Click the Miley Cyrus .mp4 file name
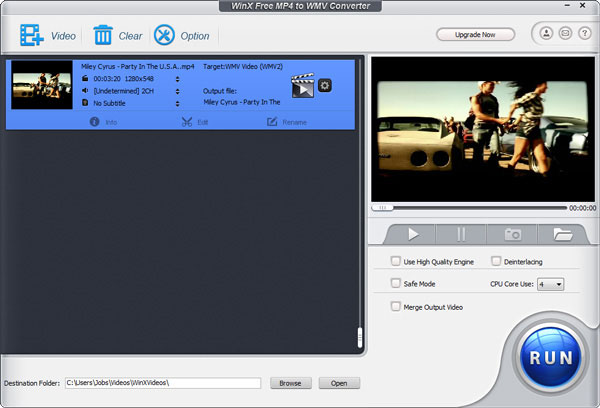 (x=138, y=67)
